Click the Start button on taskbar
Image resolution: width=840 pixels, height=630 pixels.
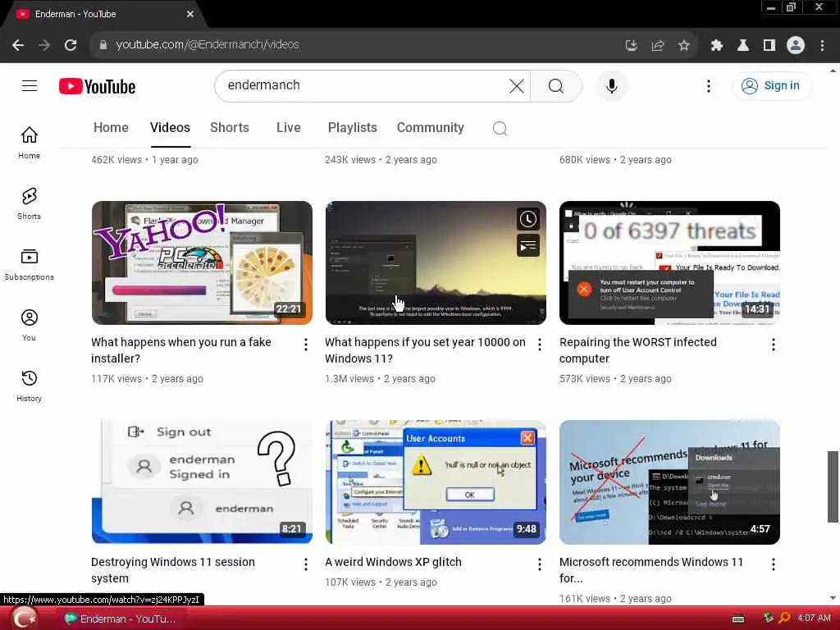click(24, 619)
